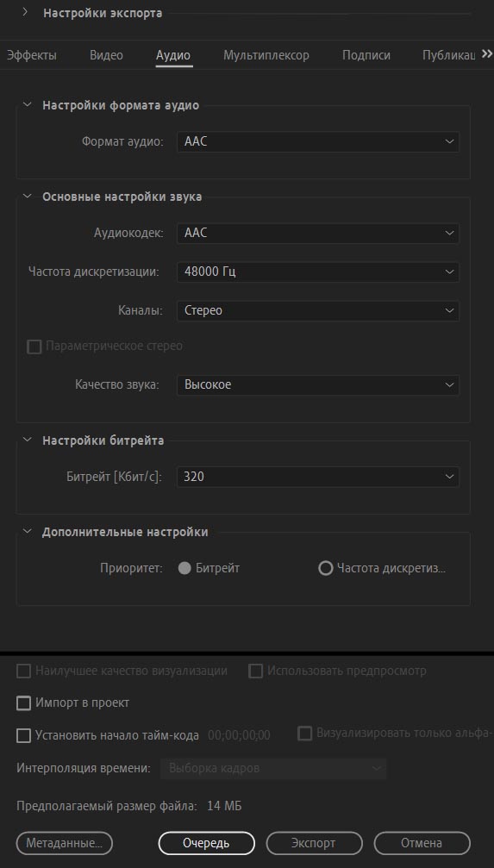Open the Формат аудио dropdown
The width and height of the screenshot is (494, 868).
318,141
